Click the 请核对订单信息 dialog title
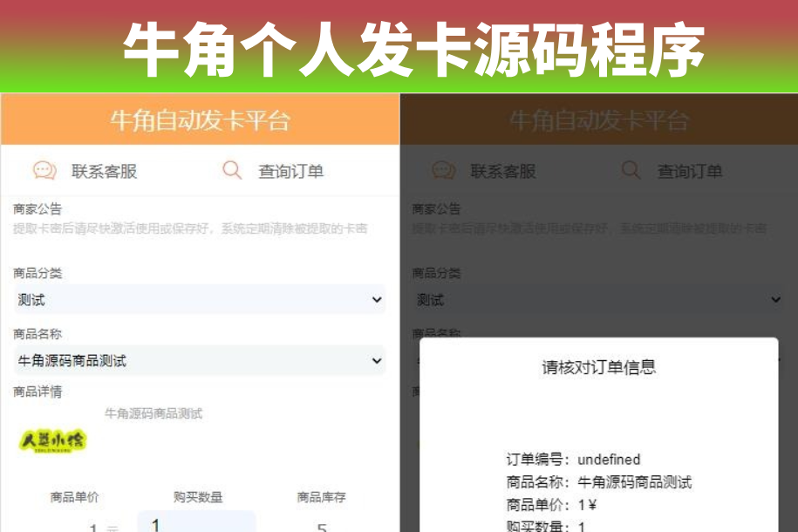This screenshot has width=798, height=532. pyautogui.click(x=599, y=367)
